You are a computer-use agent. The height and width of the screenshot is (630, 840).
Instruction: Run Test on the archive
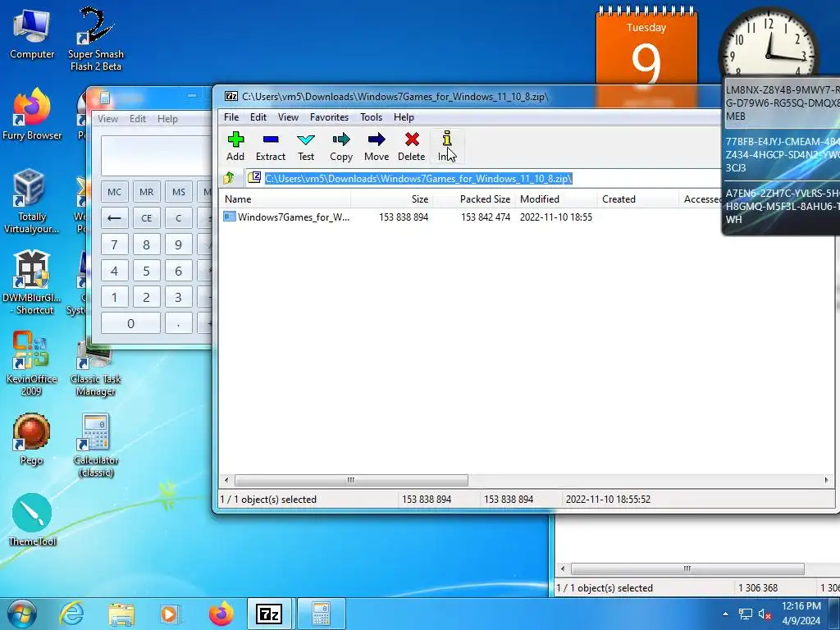click(306, 146)
